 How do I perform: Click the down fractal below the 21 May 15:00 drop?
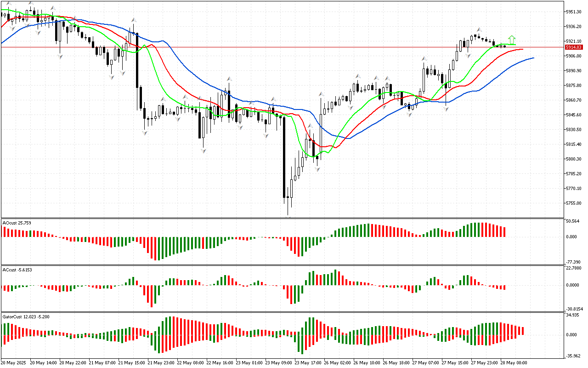tap(145, 132)
